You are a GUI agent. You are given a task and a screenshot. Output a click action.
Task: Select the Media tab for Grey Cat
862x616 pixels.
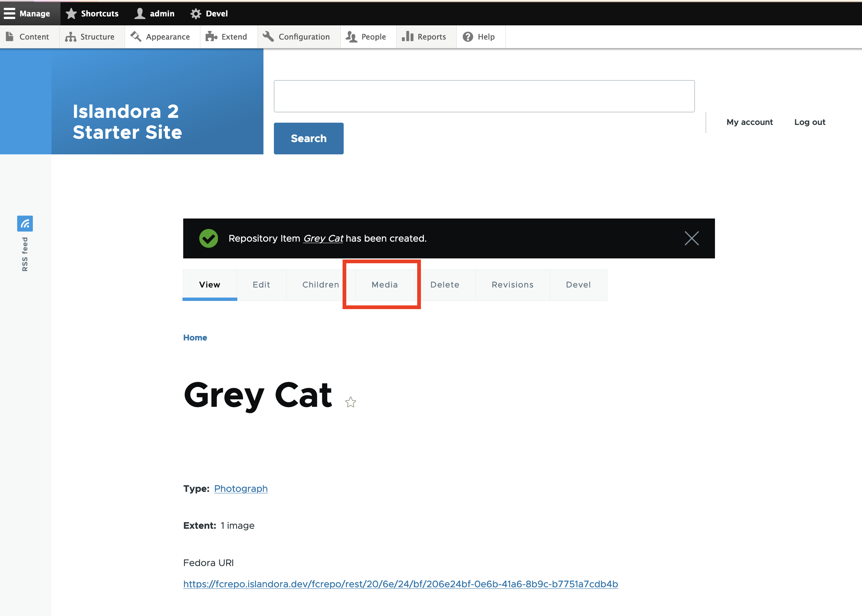tap(384, 285)
